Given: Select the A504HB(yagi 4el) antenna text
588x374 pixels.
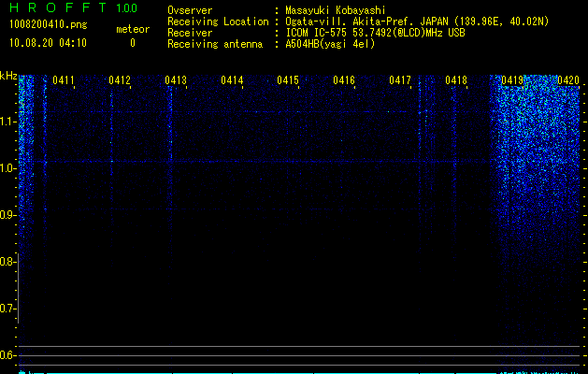Looking at the screenshot, I should 330,44.
